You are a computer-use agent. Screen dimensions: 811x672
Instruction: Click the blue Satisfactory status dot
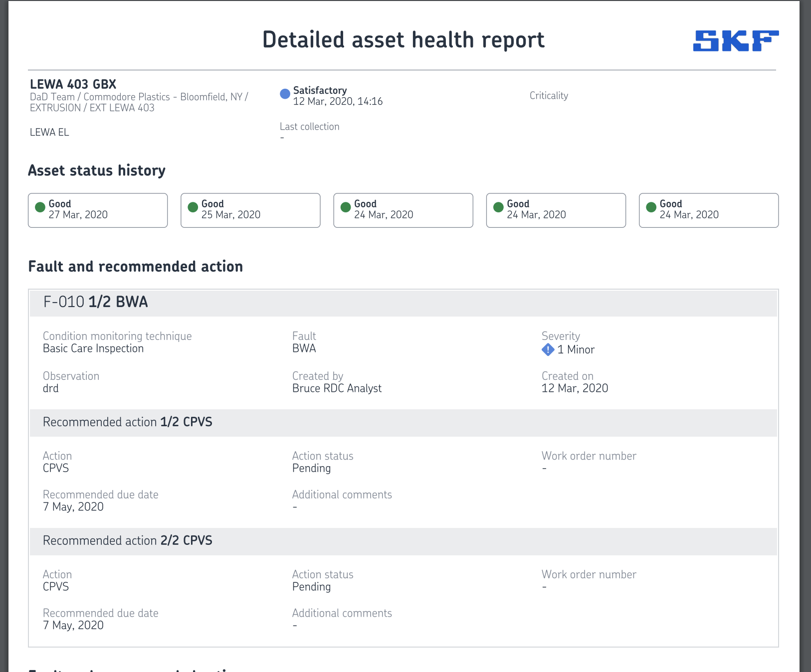tap(285, 94)
